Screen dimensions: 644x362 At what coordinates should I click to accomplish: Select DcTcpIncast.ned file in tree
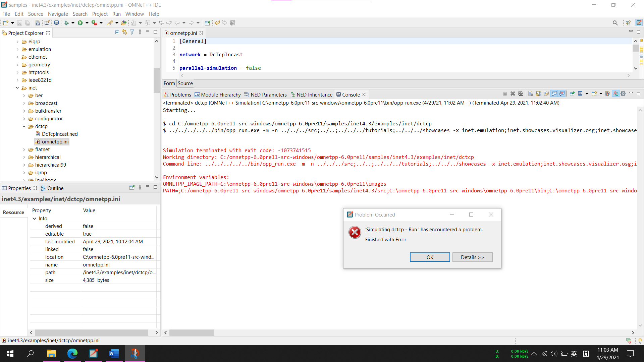56,134
